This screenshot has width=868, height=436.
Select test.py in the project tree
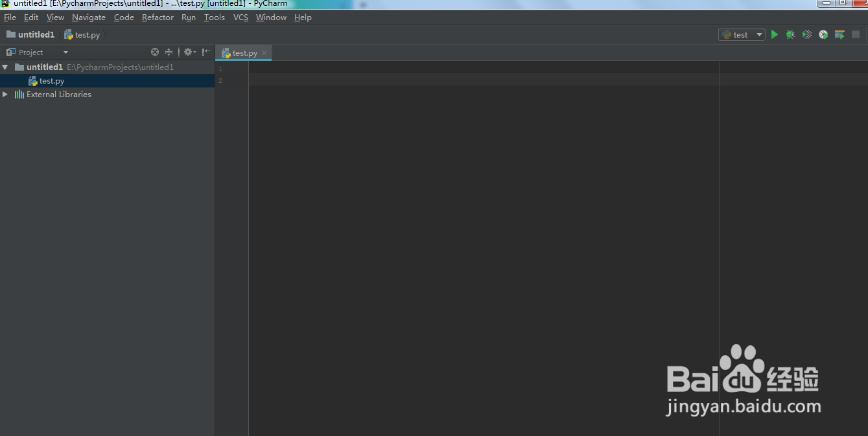107,81
